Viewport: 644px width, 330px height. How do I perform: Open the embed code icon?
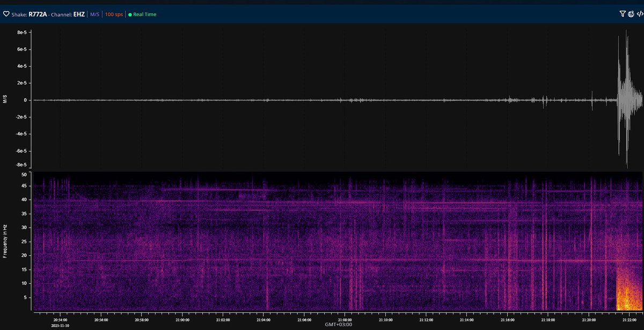click(640, 14)
